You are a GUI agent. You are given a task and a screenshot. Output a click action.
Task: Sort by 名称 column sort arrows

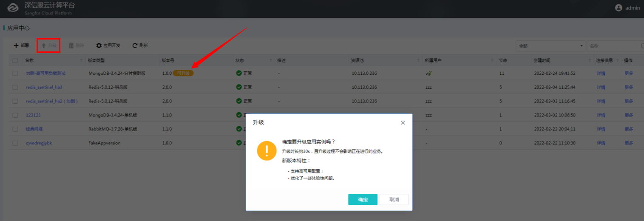pyautogui.click(x=82, y=60)
